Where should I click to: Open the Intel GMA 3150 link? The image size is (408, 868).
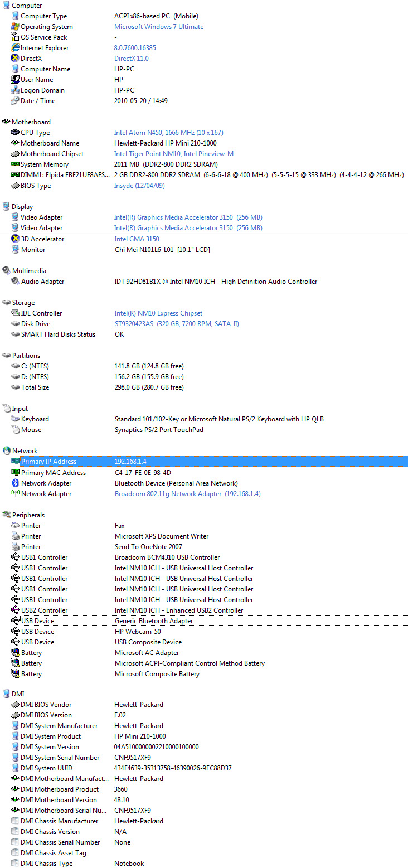click(x=137, y=239)
